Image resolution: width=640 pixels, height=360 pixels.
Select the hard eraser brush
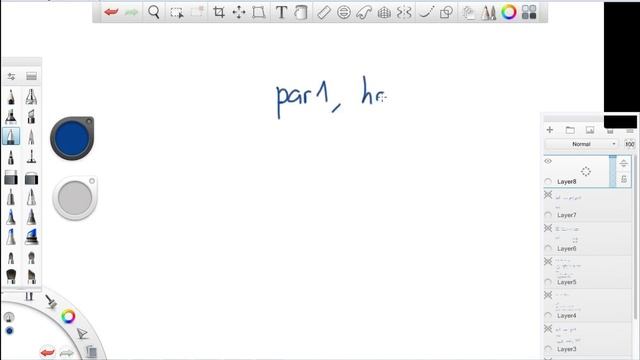coord(11,178)
